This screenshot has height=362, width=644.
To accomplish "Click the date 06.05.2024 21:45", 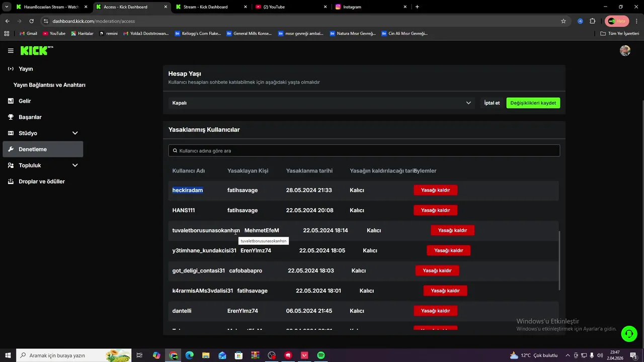I will click(308, 311).
